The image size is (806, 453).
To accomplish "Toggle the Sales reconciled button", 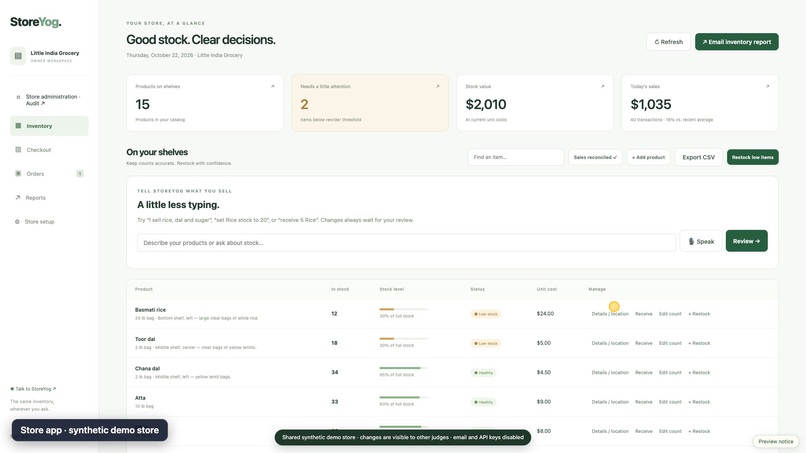I will click(x=595, y=157).
